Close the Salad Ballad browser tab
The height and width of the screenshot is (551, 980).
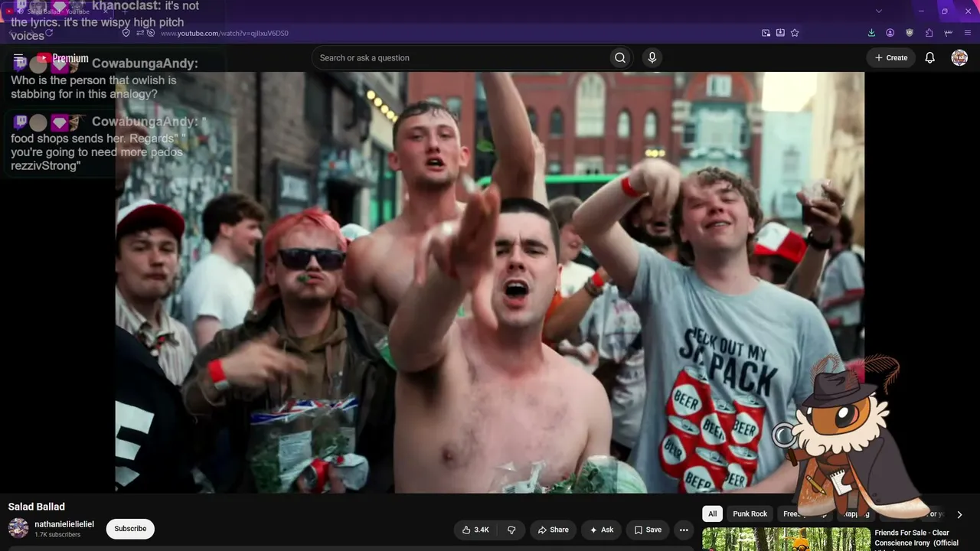[x=104, y=11]
